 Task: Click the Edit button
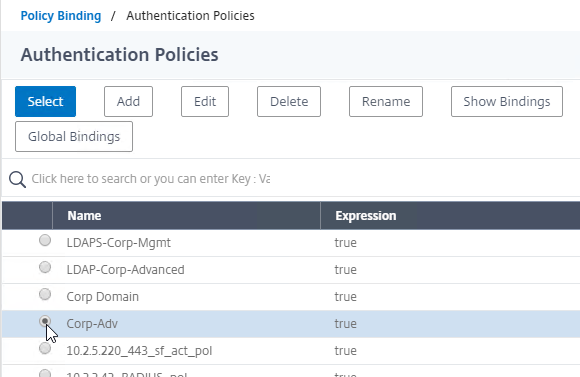(x=205, y=101)
